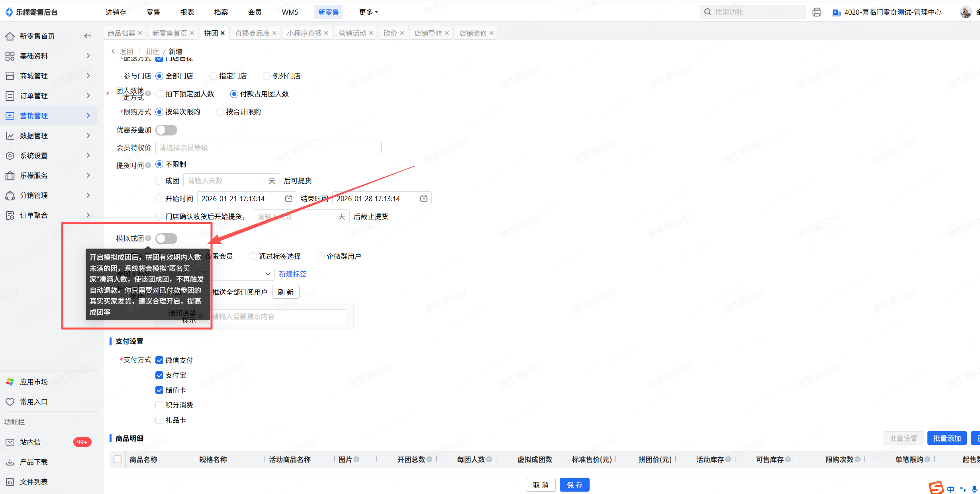Viewport: 980px width, 494px height.
Task: Open 站内信 inbox icon
Action: click(x=10, y=442)
